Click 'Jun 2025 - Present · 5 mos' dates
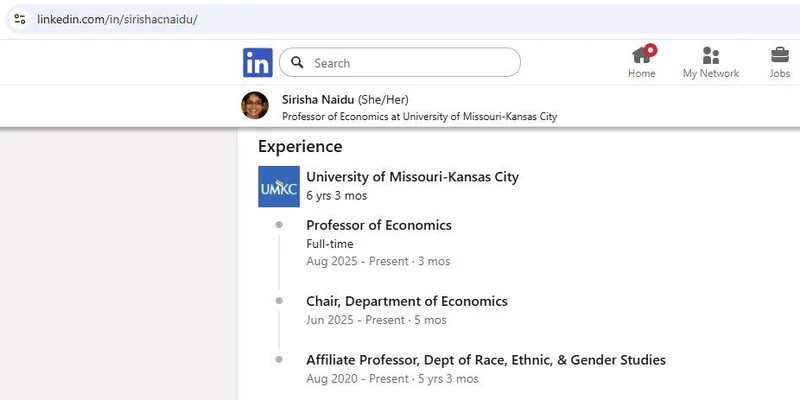 coord(376,320)
